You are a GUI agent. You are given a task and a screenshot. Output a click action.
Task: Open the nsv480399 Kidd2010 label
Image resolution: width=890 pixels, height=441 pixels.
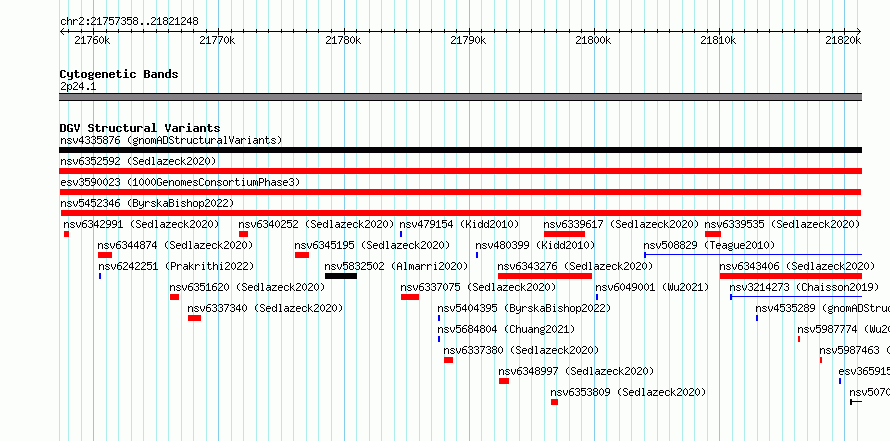tap(535, 245)
